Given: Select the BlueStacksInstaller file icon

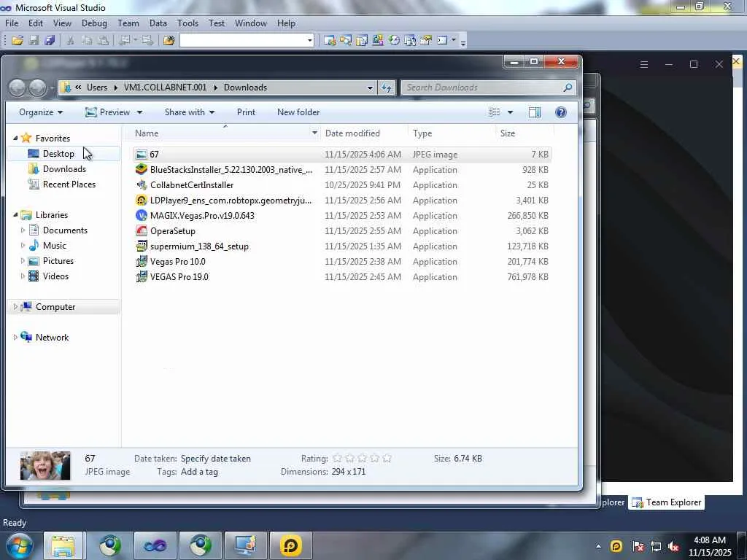Looking at the screenshot, I should tap(142, 169).
